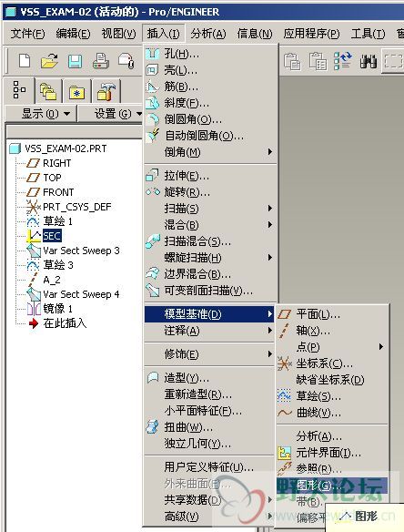Select the FRONT datum plane in tree
404x532 pixels.
(x=50, y=192)
